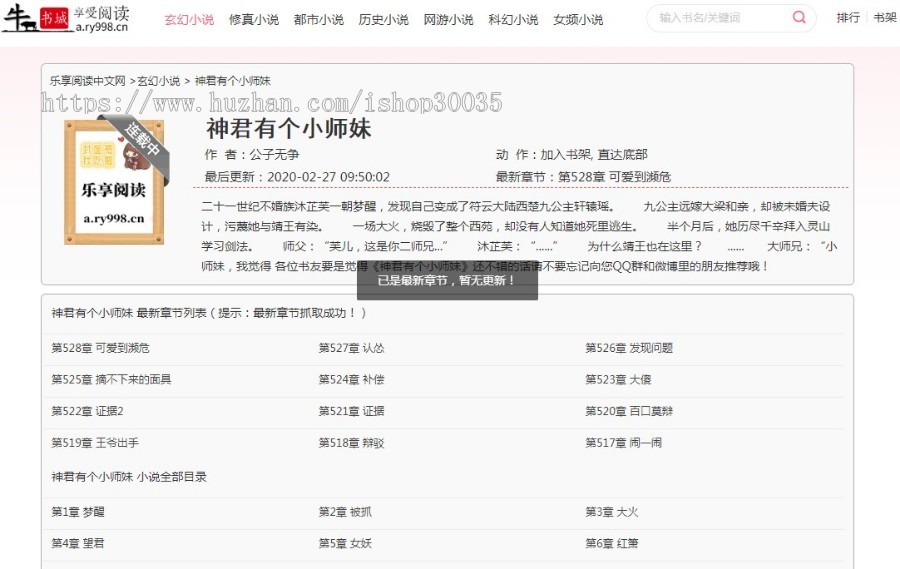The height and width of the screenshot is (569, 900).
Task: Open chapter 第524章 补偿
Action: [351, 380]
